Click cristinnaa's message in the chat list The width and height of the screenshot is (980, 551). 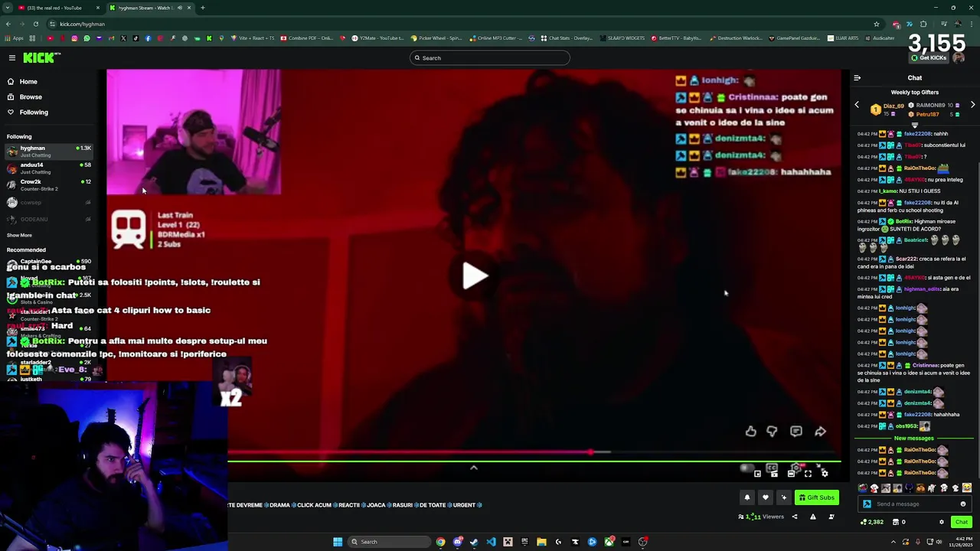pyautogui.click(x=914, y=373)
